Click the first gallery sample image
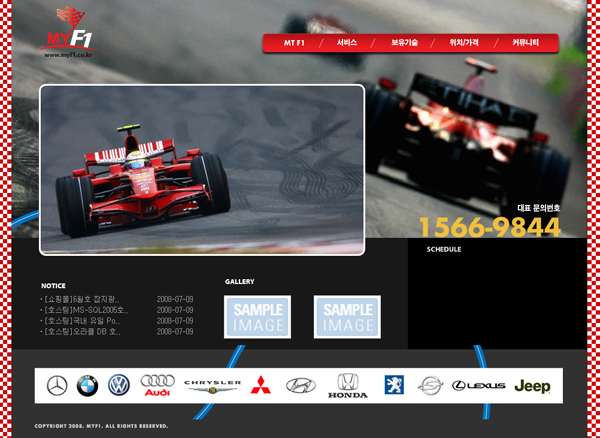This screenshot has width=600, height=438. point(257,317)
